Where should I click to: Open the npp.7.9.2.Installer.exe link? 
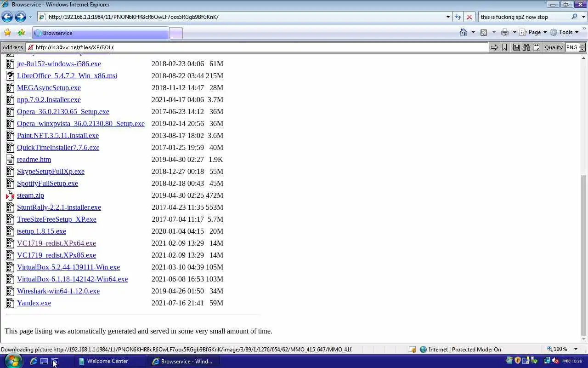click(49, 100)
